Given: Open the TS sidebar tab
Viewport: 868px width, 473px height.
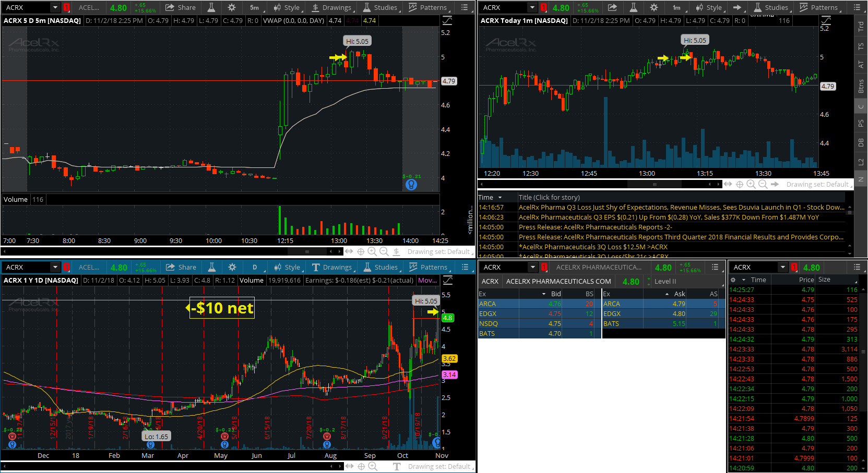Looking at the screenshot, I should [x=861, y=46].
